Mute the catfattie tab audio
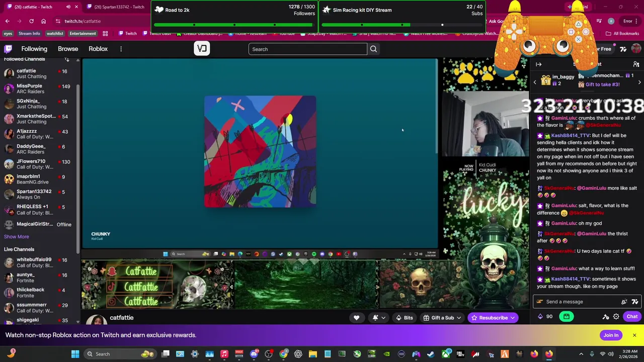 68,7
